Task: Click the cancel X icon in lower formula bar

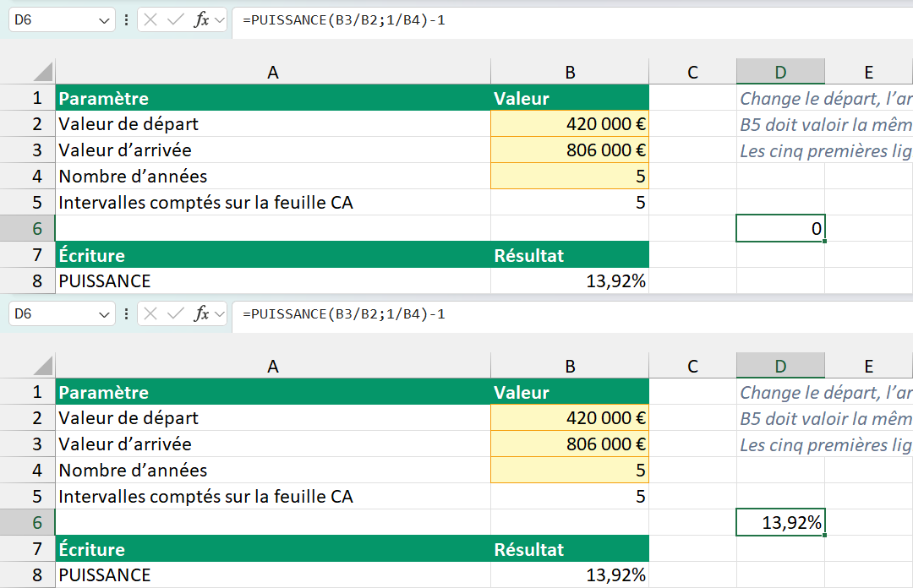Action: pyautogui.click(x=150, y=314)
